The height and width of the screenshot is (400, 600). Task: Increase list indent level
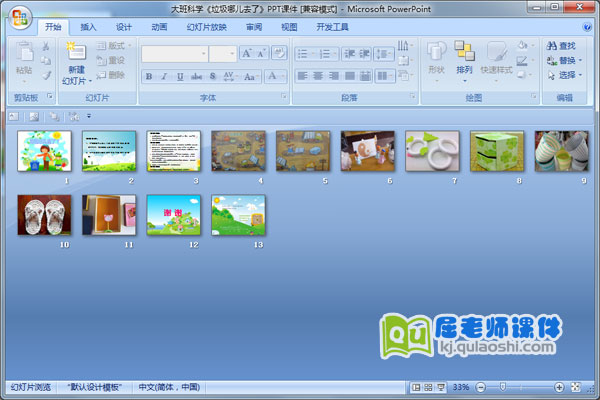(364, 54)
